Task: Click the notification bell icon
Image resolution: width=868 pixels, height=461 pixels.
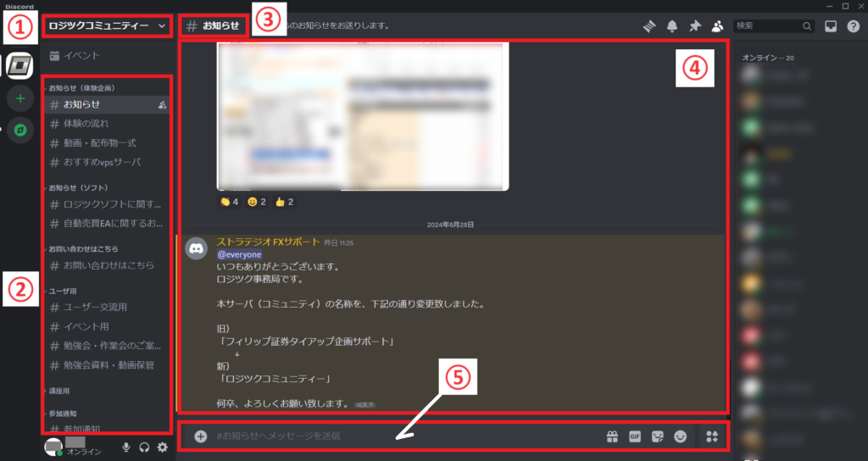Action: pos(672,26)
